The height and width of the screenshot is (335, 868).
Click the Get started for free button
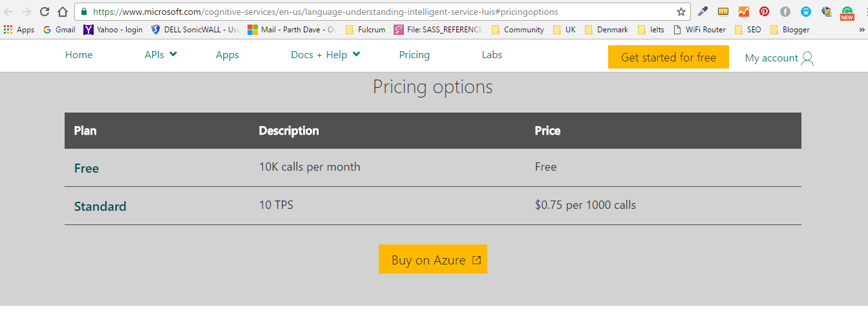668,58
